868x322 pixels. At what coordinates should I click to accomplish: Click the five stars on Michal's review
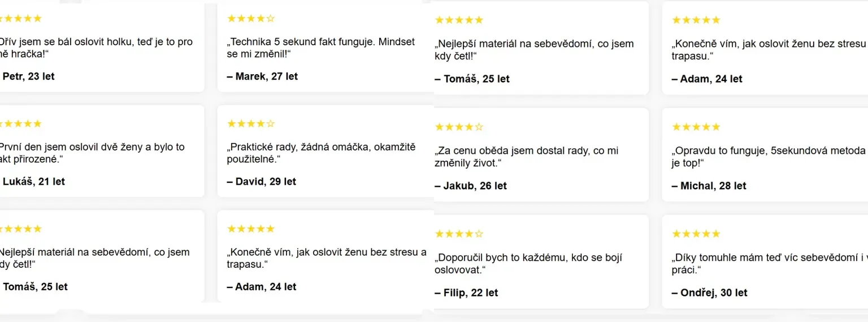696,127
